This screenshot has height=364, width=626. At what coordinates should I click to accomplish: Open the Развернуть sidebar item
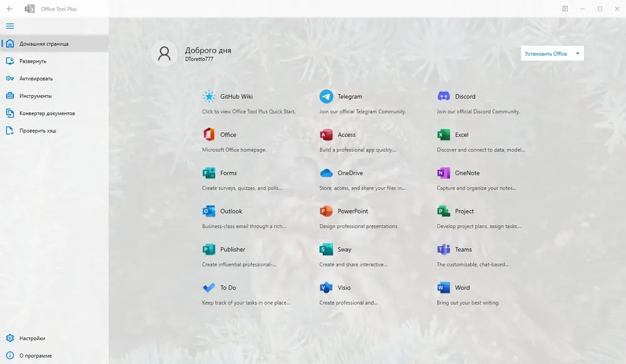[54, 61]
